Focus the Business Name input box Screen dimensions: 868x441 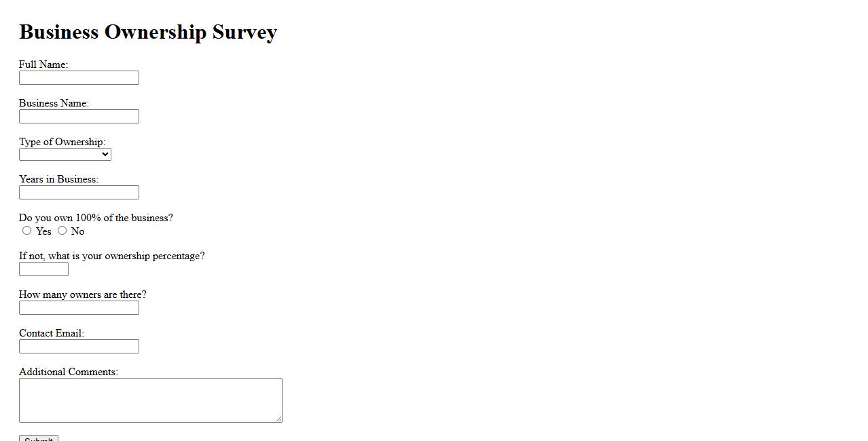79,117
